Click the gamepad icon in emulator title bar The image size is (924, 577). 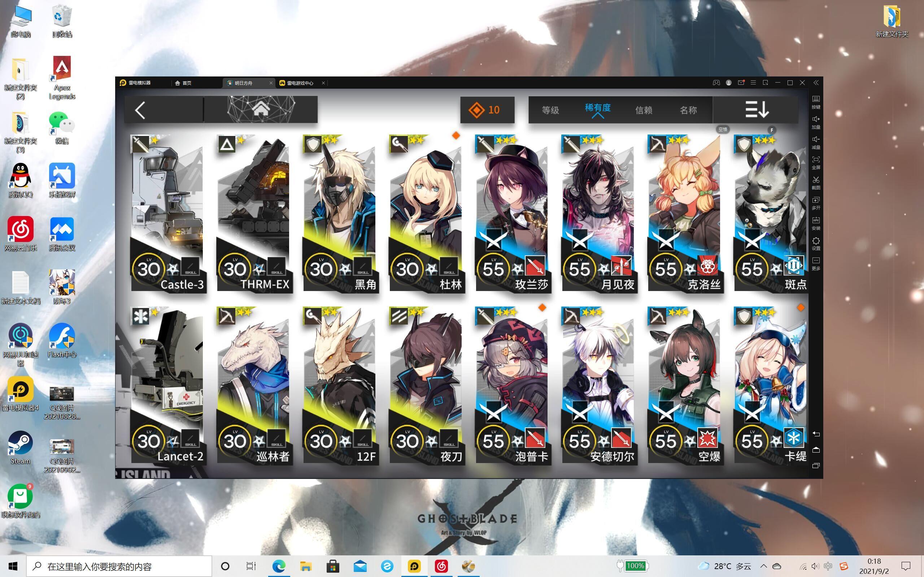click(x=716, y=83)
